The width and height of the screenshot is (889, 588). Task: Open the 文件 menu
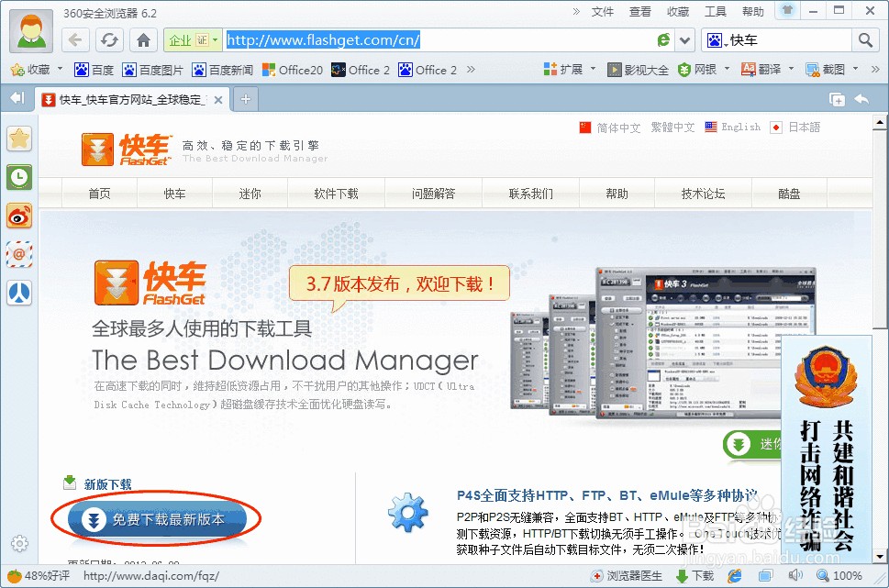point(602,11)
